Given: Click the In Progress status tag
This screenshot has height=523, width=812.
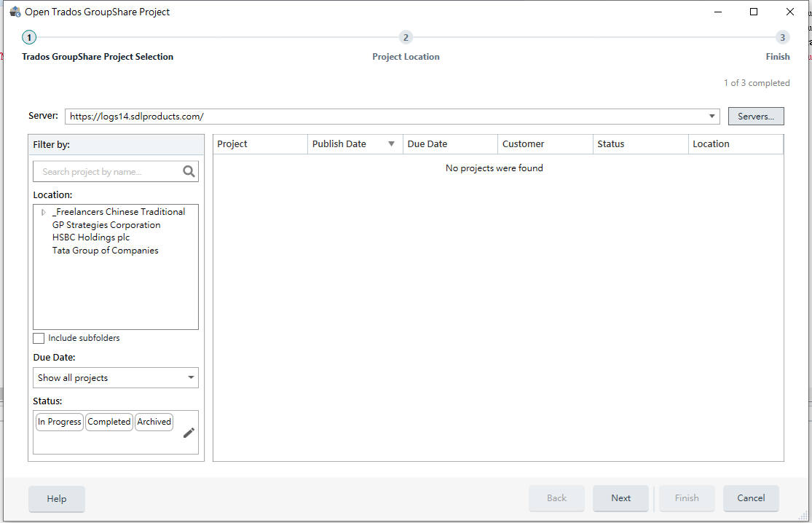Looking at the screenshot, I should [x=60, y=422].
